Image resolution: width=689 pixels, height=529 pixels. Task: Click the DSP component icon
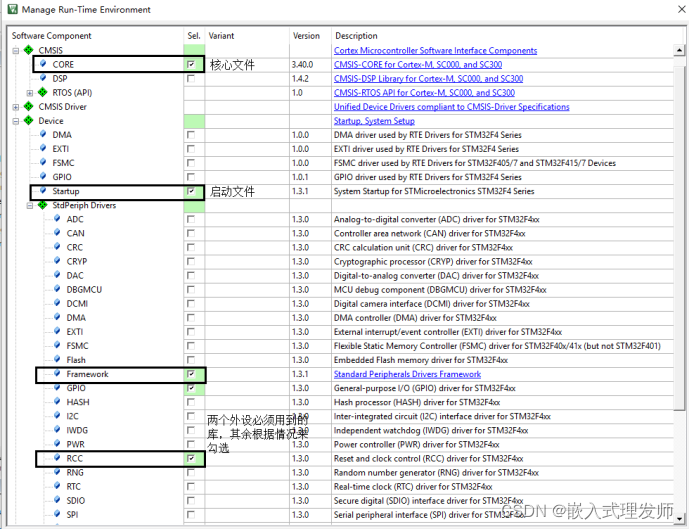pos(43,78)
